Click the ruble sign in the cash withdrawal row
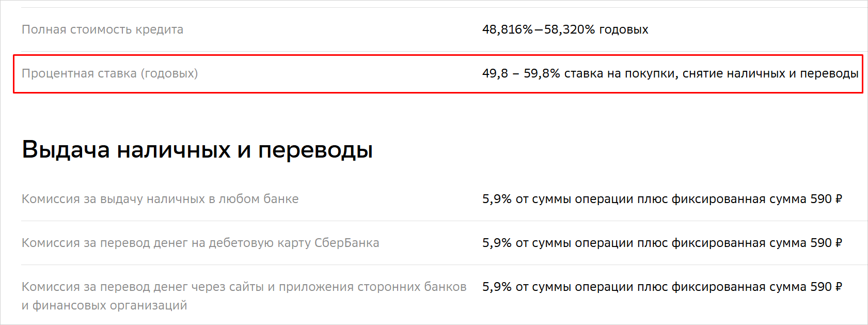The height and width of the screenshot is (325, 868). [838, 199]
